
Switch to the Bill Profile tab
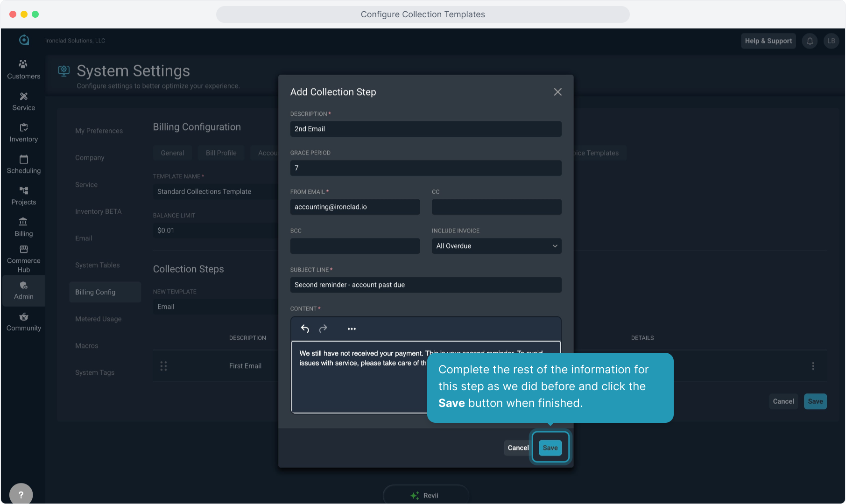coord(221,153)
